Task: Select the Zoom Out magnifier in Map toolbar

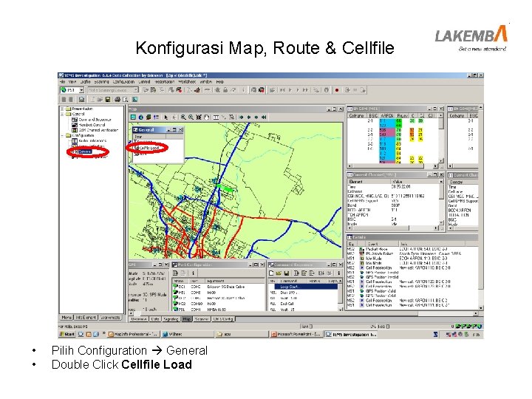Action: [191, 117]
